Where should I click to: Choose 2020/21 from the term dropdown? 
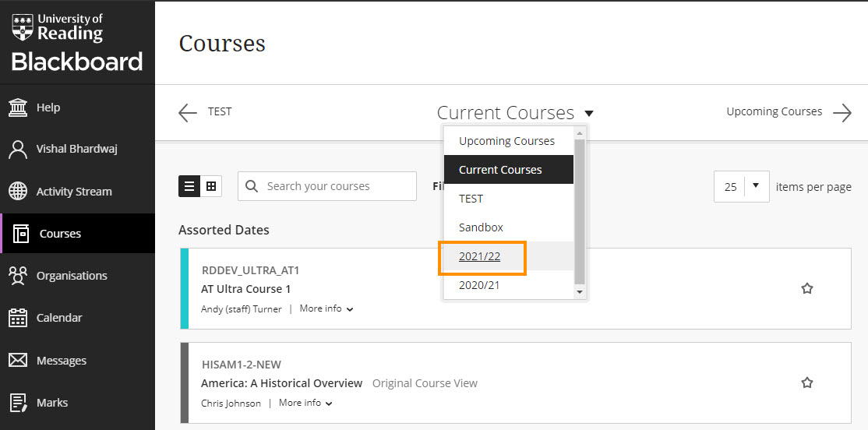(508, 284)
